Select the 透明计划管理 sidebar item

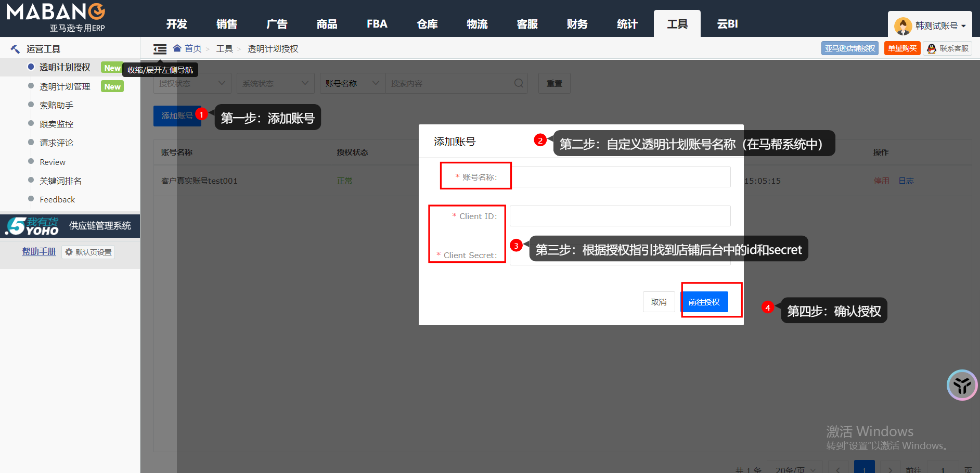[x=65, y=86]
